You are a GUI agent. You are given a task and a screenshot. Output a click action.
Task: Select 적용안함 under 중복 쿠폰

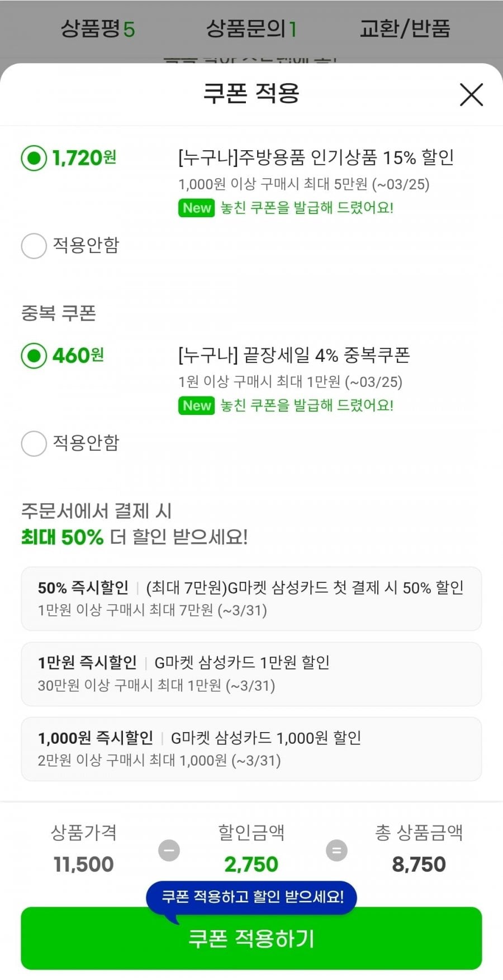34,443
